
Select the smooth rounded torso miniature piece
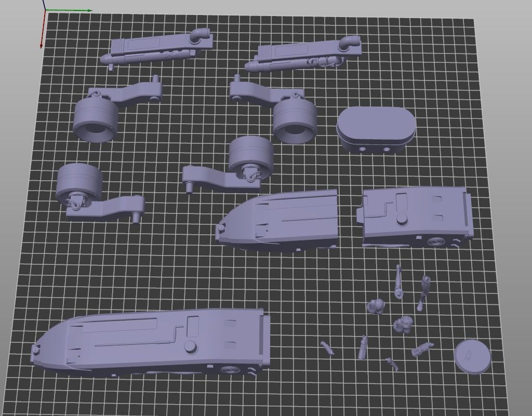click(375, 306)
